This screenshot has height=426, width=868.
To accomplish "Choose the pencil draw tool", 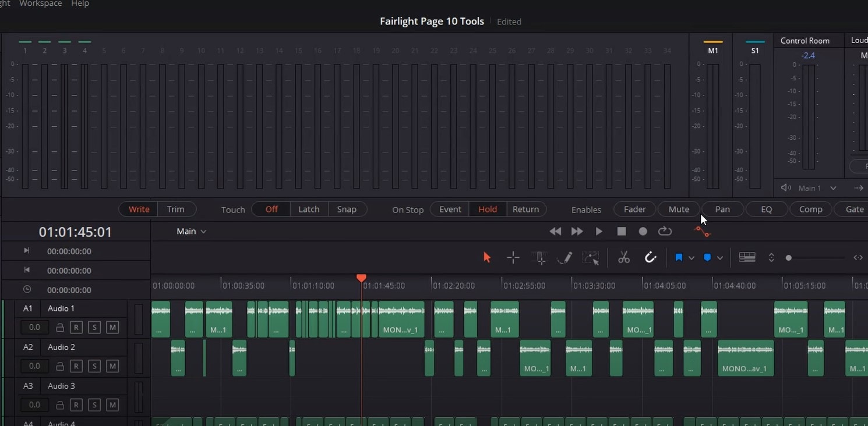I will 564,258.
